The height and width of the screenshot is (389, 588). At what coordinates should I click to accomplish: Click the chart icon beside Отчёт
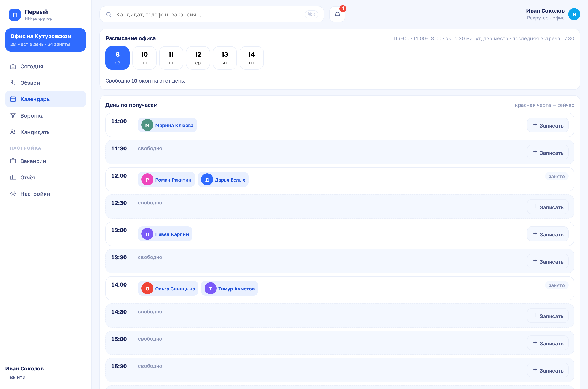tap(13, 177)
